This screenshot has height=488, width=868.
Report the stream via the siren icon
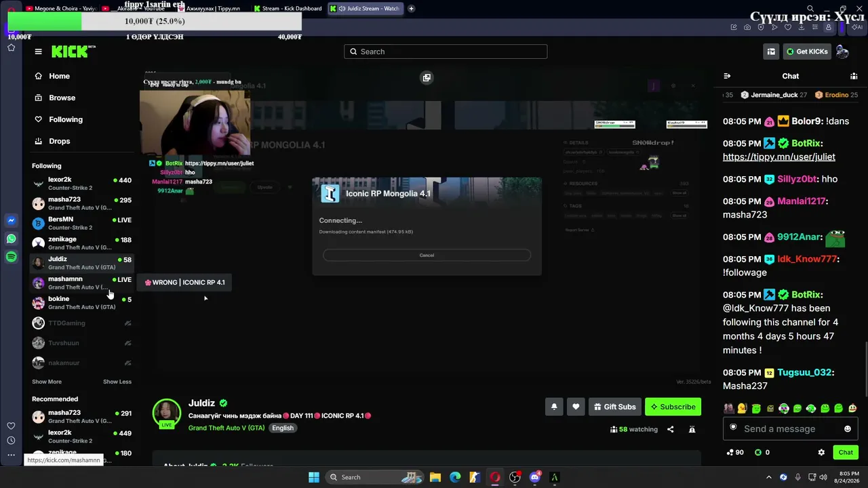point(692,429)
